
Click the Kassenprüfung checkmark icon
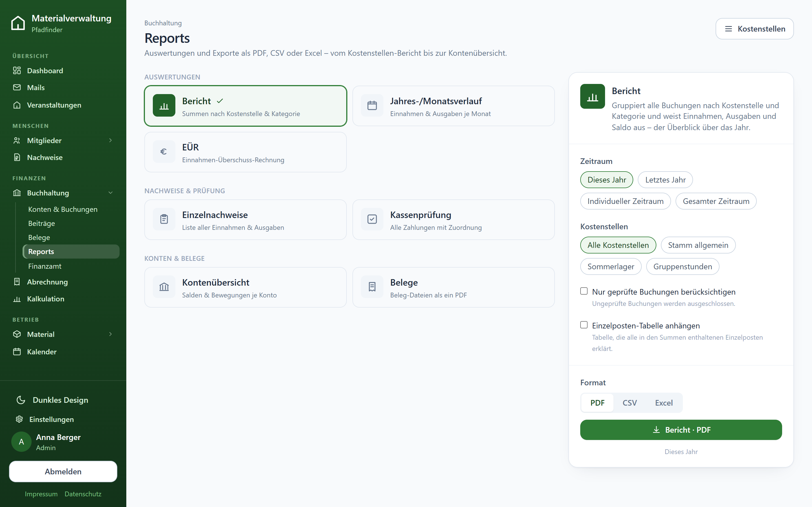372,219
